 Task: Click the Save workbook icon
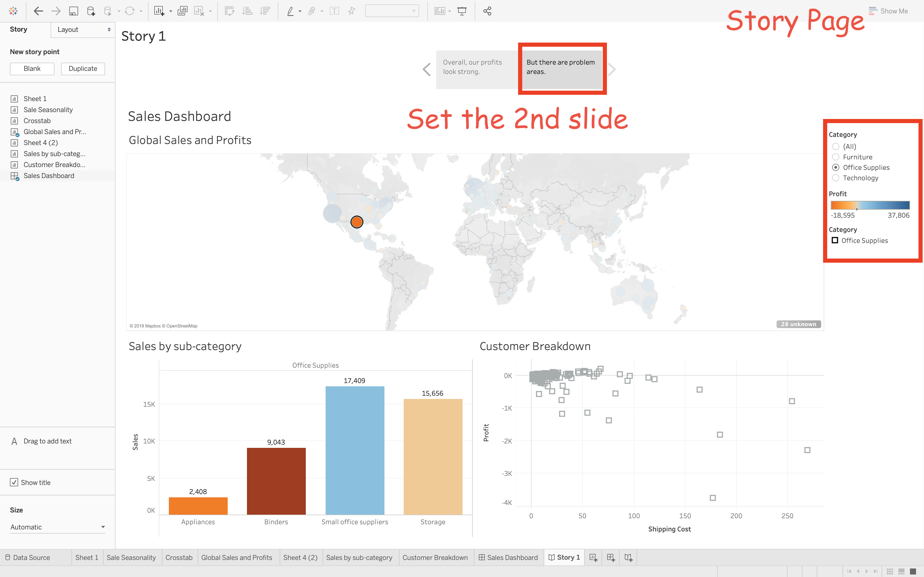pyautogui.click(x=73, y=11)
